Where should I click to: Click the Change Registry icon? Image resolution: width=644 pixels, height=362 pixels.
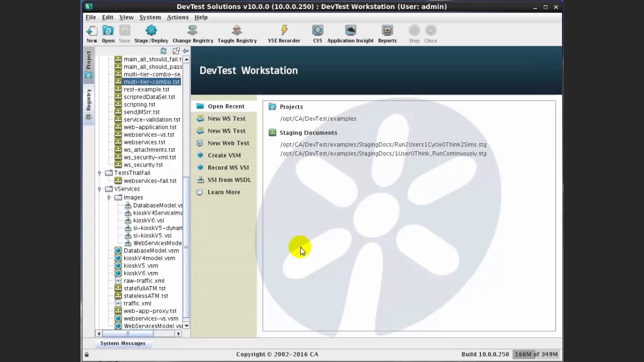[x=193, y=31]
